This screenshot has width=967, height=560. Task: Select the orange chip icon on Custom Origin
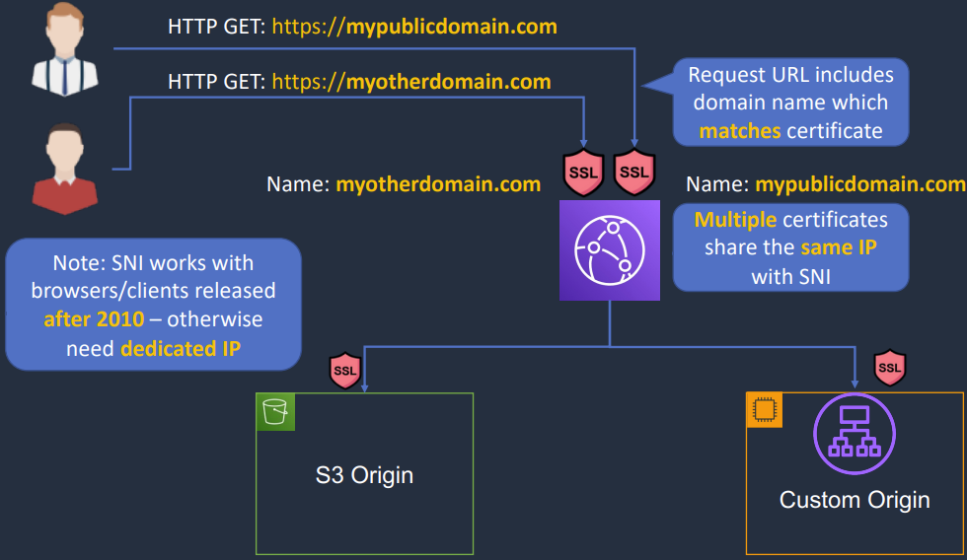coord(765,411)
